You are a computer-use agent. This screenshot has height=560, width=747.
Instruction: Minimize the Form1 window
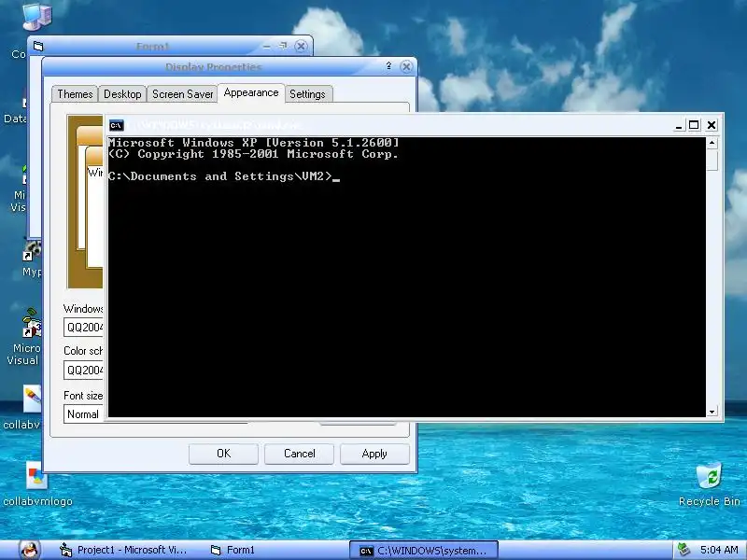pos(267,46)
